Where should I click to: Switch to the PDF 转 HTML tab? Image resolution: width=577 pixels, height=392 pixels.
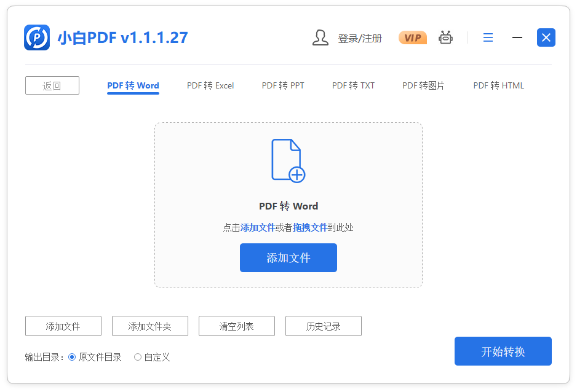tap(499, 85)
